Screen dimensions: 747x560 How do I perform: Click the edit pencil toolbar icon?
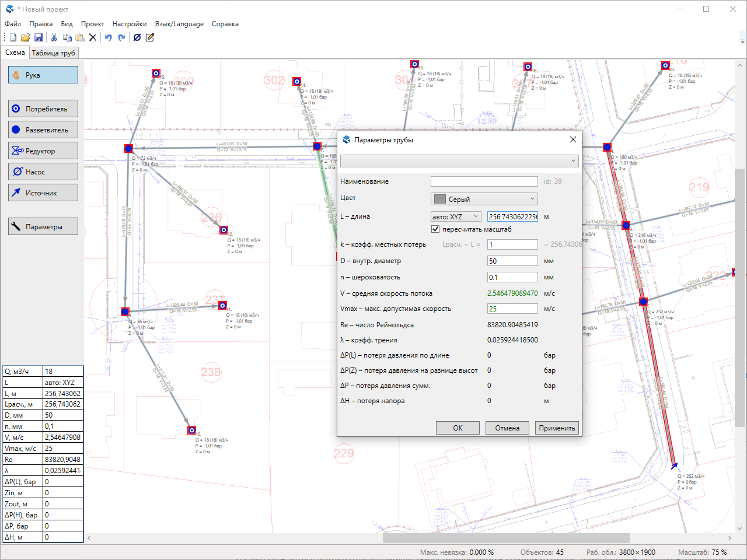pyautogui.click(x=150, y=37)
